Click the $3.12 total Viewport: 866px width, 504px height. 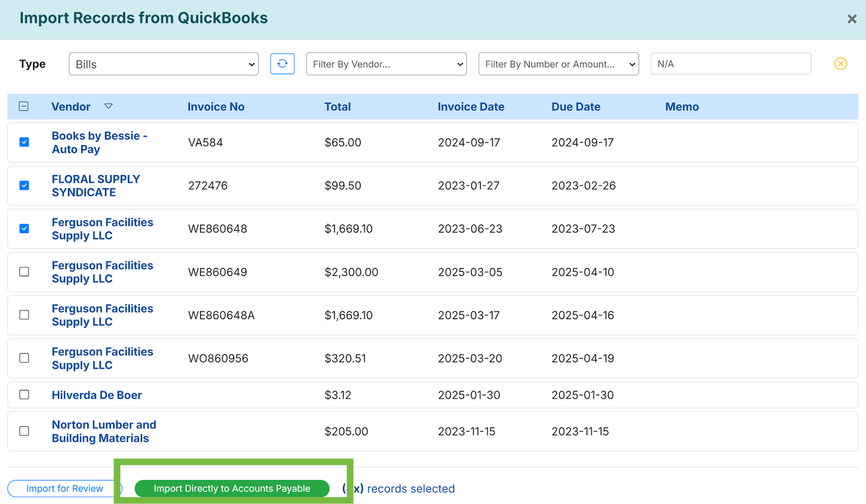[338, 395]
